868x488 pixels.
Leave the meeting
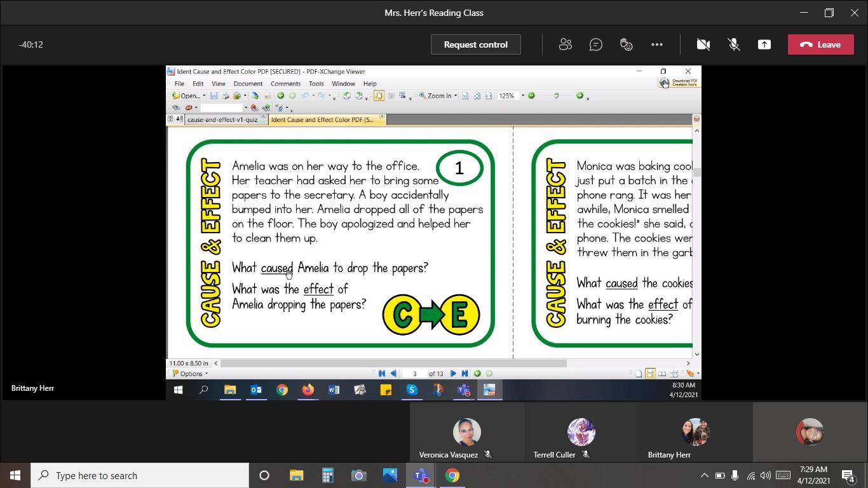pos(820,44)
